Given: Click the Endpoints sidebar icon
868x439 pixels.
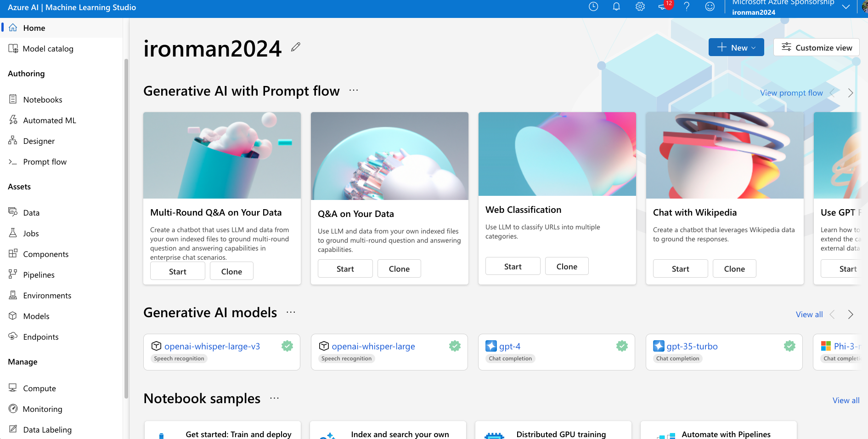Looking at the screenshot, I should [13, 336].
